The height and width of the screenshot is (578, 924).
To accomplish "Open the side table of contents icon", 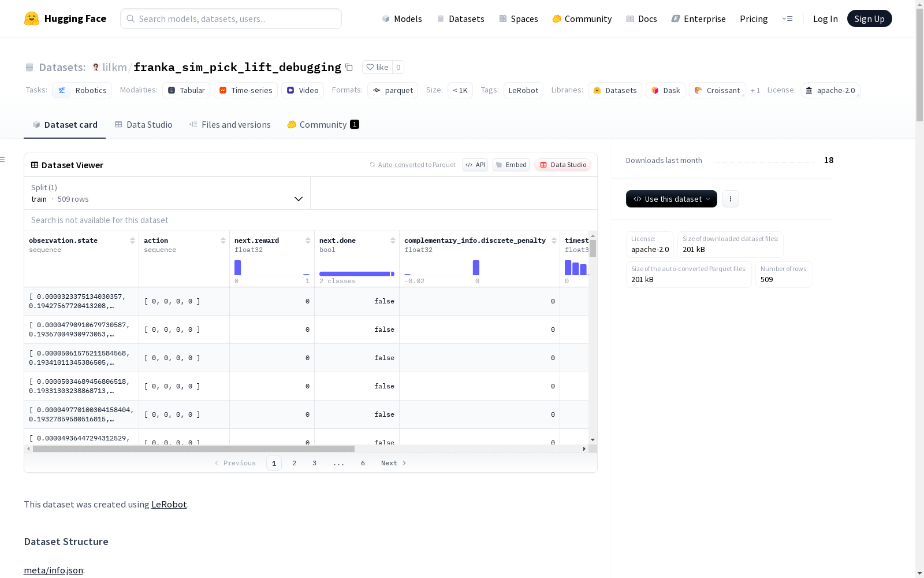I will (x=3, y=160).
